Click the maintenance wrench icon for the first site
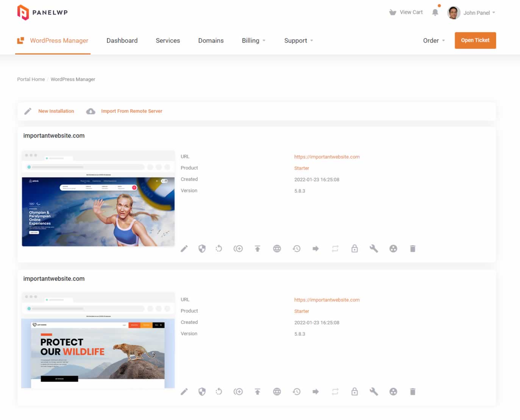The image size is (520, 420). coord(374,249)
